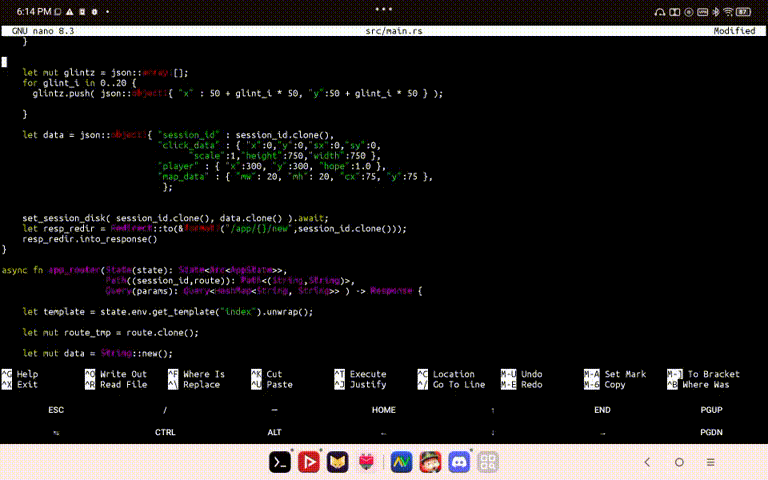This screenshot has width=768, height=480.
Task: Select nano's ^X Exit shortcut
Action: pyautogui.click(x=20, y=384)
